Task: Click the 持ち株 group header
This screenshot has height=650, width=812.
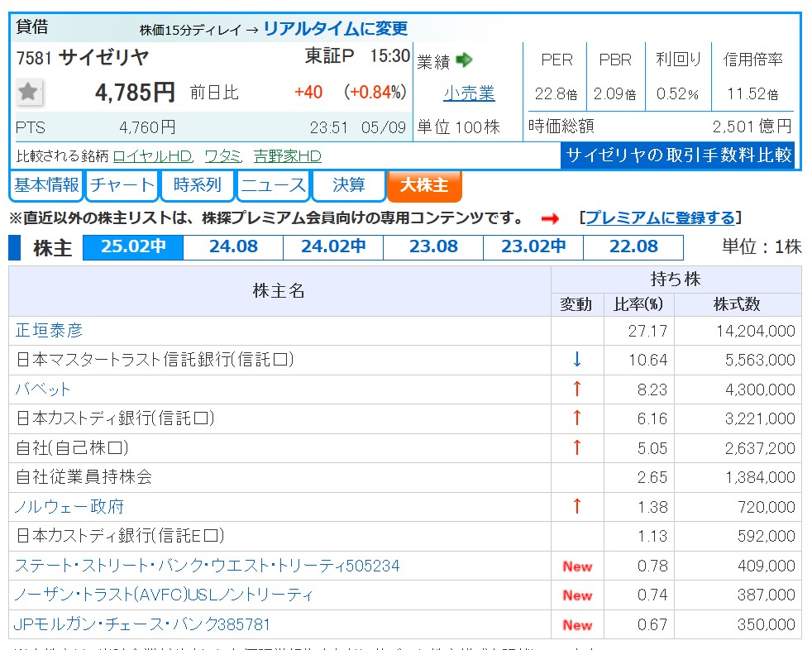Action: click(x=676, y=280)
